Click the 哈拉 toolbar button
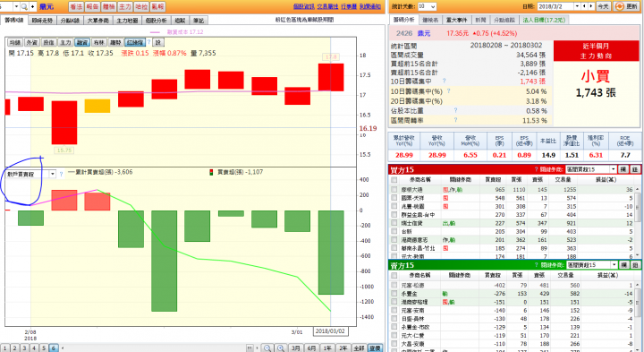This screenshot has width=644, height=352. [x=141, y=6]
